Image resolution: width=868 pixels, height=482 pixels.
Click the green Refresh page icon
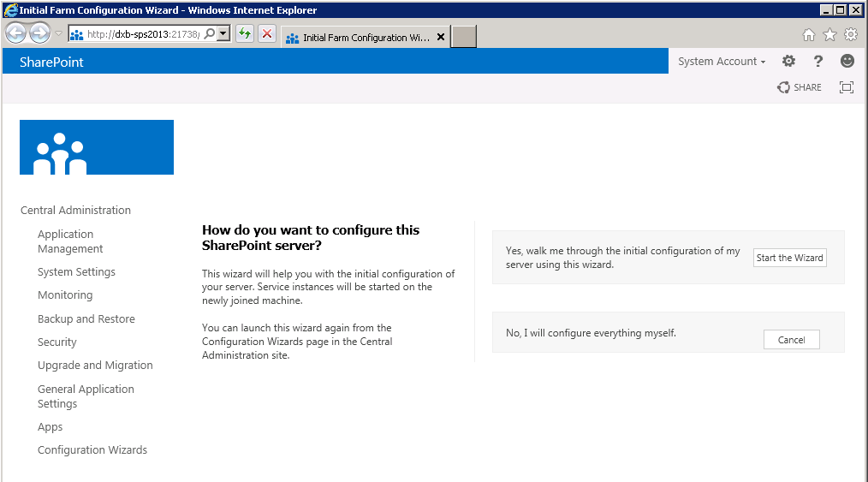(244, 33)
